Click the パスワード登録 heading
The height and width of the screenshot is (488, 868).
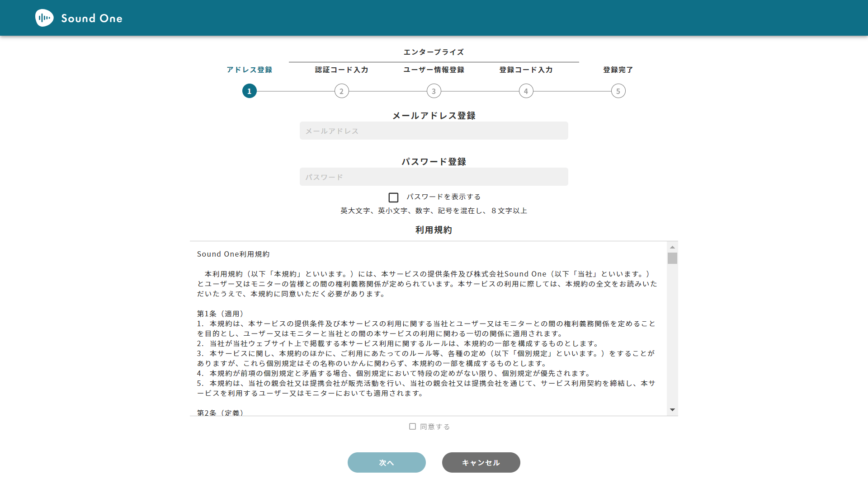click(434, 162)
